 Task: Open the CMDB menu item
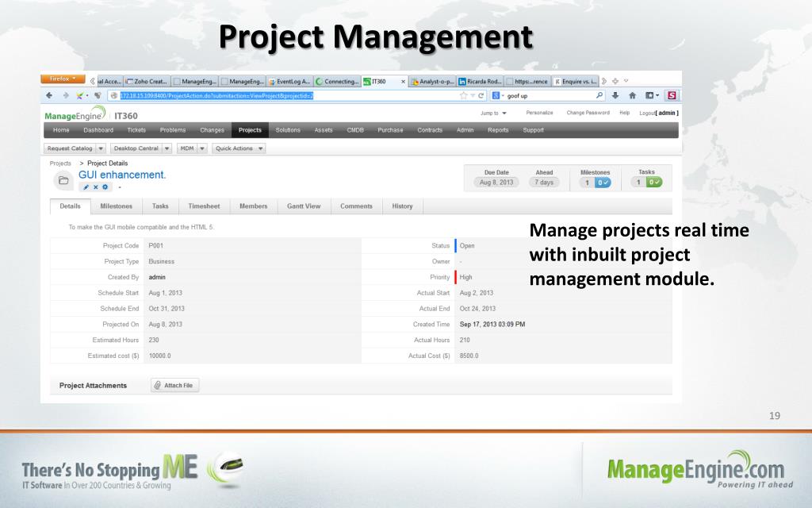tap(355, 130)
